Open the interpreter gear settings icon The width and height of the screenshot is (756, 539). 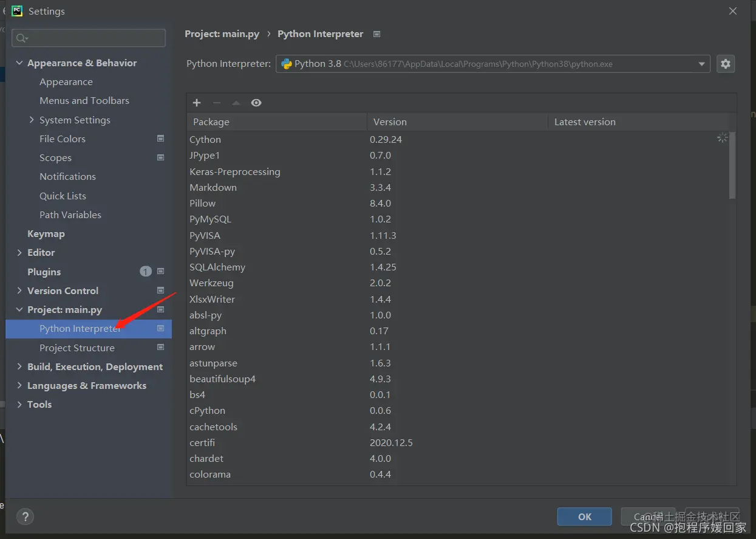[726, 64]
